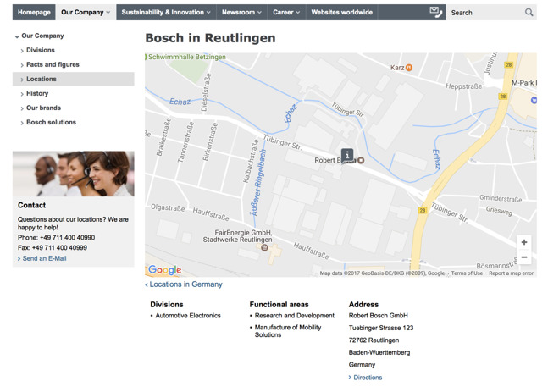This screenshot has width=559, height=392.
Task: Click Automotive Electronics division text
Action: coord(188,316)
